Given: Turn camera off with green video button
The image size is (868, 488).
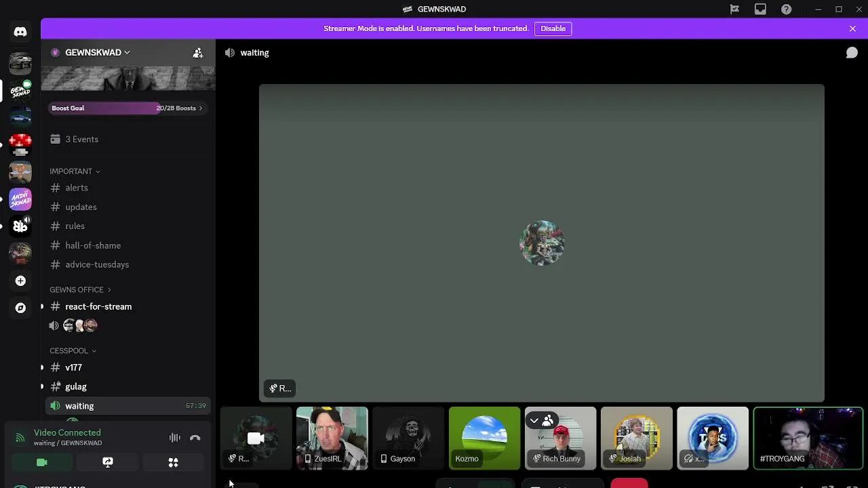Looking at the screenshot, I should [x=41, y=462].
